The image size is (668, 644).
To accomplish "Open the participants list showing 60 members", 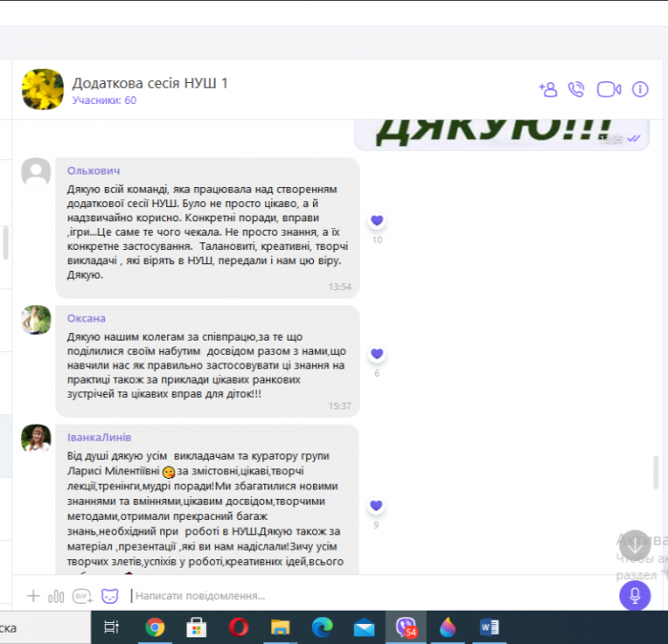I will 104,100.
